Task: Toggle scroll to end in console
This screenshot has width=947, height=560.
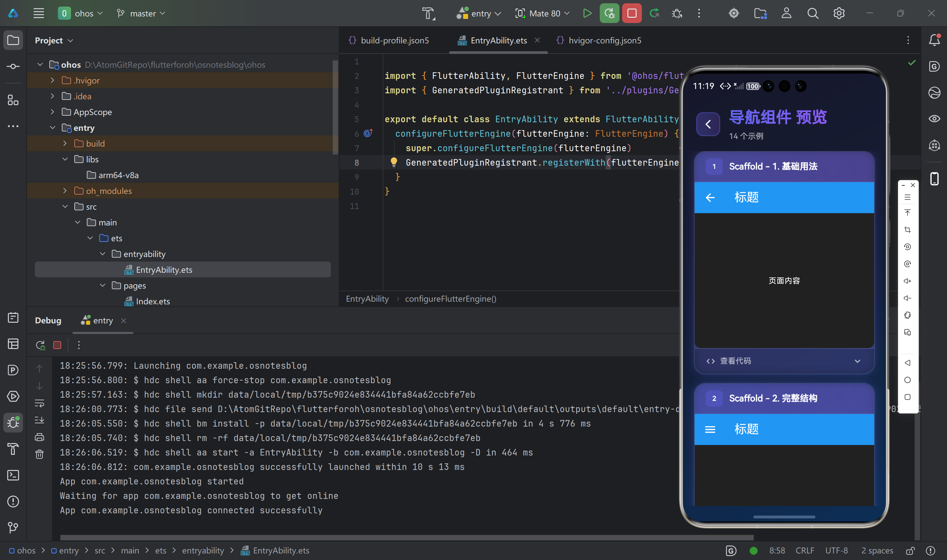Action: coord(40,420)
